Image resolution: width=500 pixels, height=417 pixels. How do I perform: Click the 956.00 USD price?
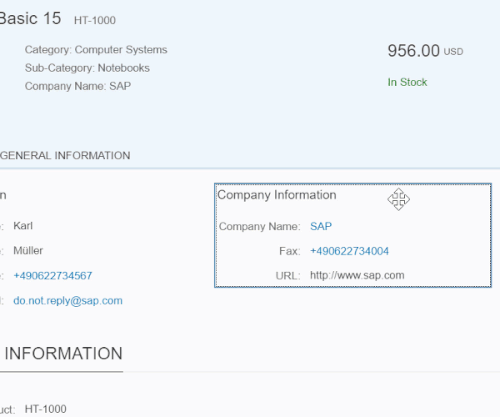(x=425, y=51)
